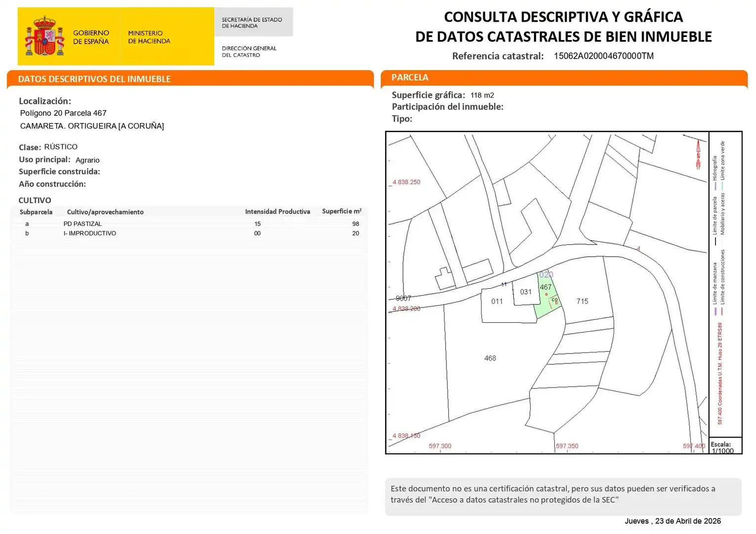The width and height of the screenshot is (756, 534).
Task: Click surface value '20' in IMPRODUCTIVO row
Action: pos(356,233)
